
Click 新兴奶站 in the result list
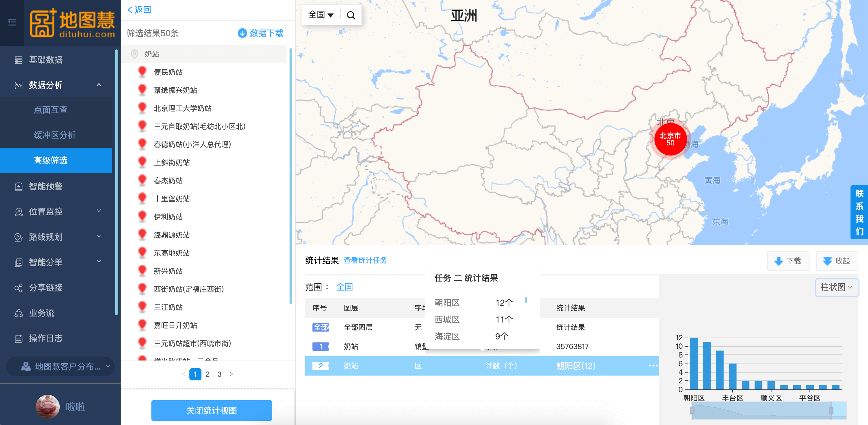[168, 271]
